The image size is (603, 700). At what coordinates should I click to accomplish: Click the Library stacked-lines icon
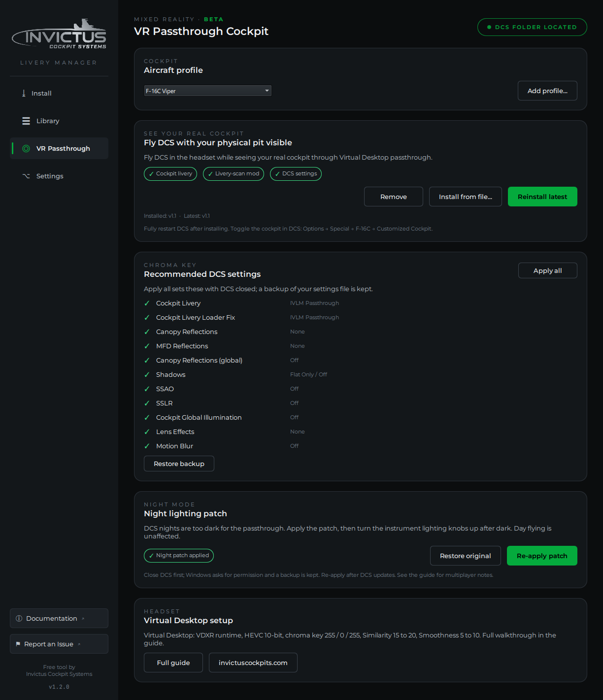coord(26,121)
